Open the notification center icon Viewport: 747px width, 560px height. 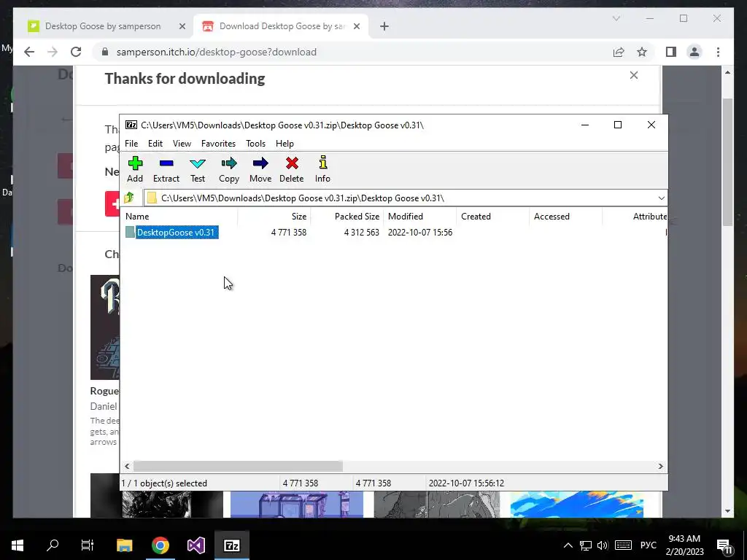coord(724,545)
